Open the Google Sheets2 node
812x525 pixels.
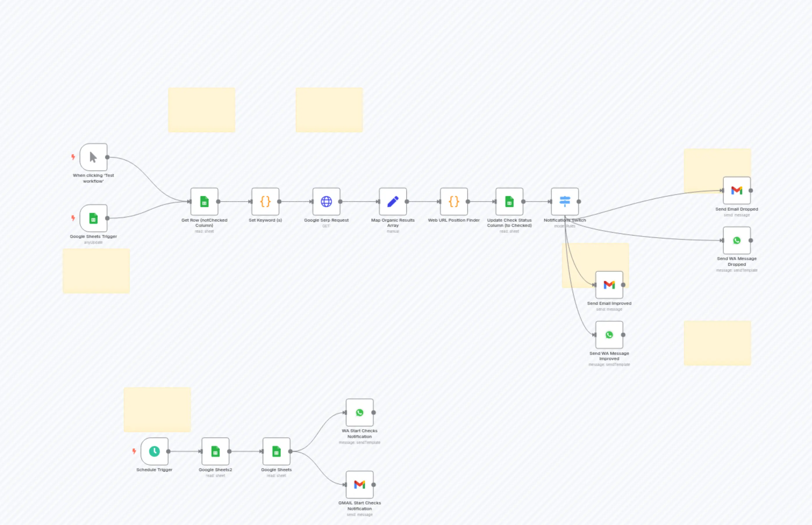tap(215, 451)
